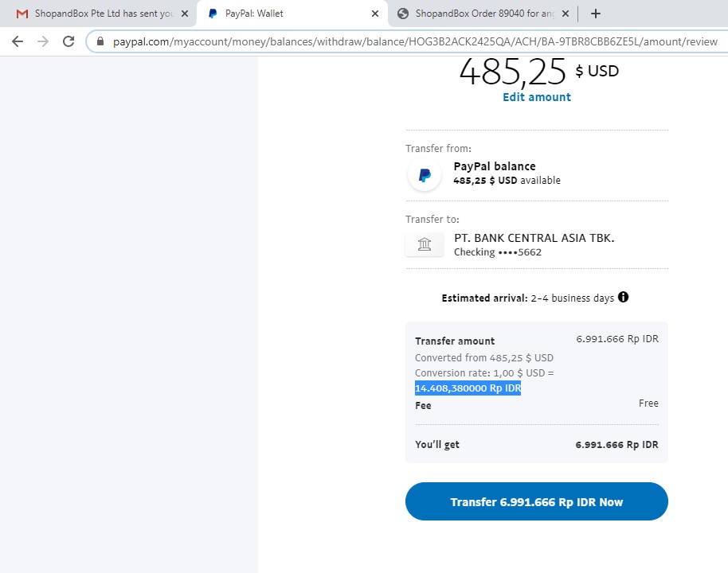728x573 pixels.
Task: Close the PayPal Wallet tab
Action: 374,14
